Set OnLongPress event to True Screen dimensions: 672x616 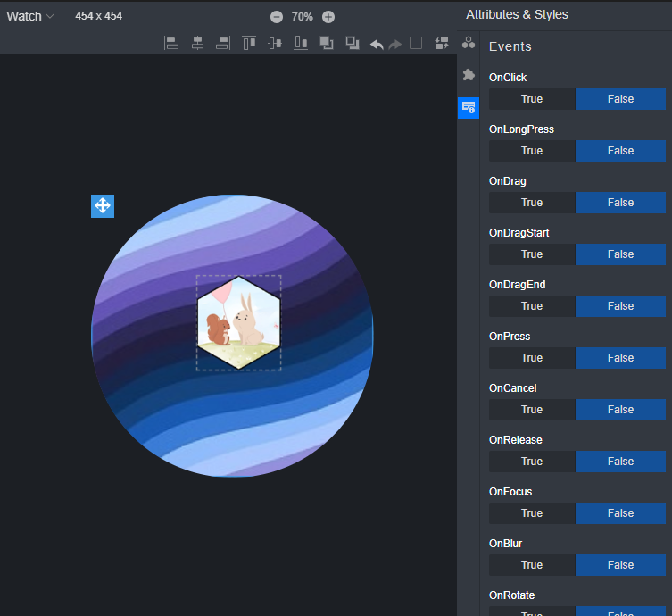532,151
